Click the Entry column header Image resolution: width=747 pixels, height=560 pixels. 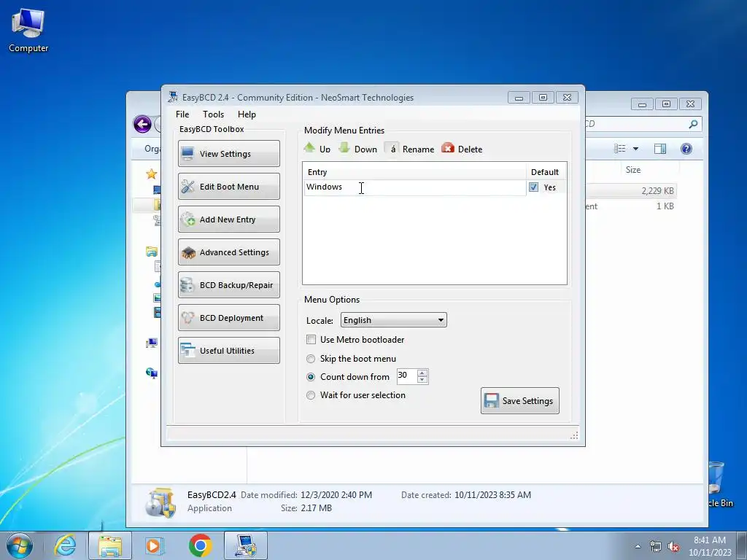coord(414,172)
